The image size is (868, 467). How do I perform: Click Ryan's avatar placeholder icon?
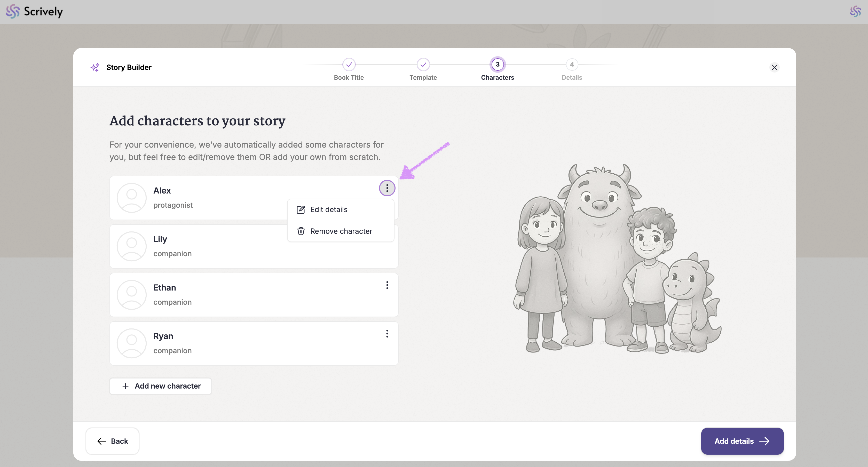click(x=131, y=343)
